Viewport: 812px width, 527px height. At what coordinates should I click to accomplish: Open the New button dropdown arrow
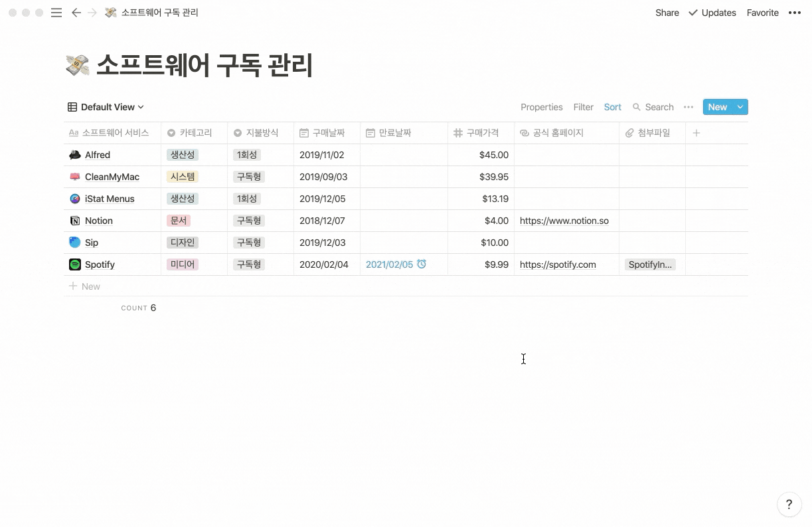pos(740,107)
